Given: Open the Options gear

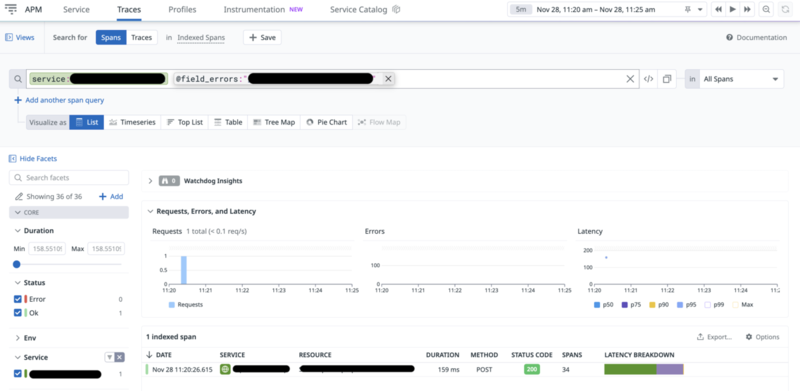Looking at the screenshot, I should [x=749, y=337].
